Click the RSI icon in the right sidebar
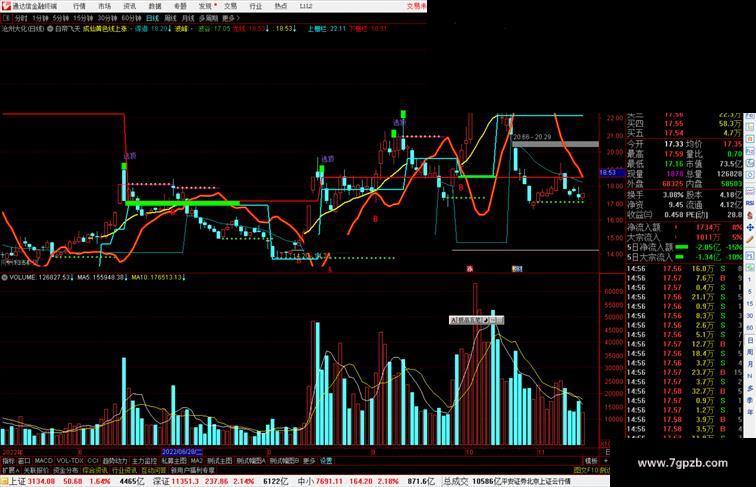Image resolution: width=756 pixels, height=487 pixels. point(750,203)
